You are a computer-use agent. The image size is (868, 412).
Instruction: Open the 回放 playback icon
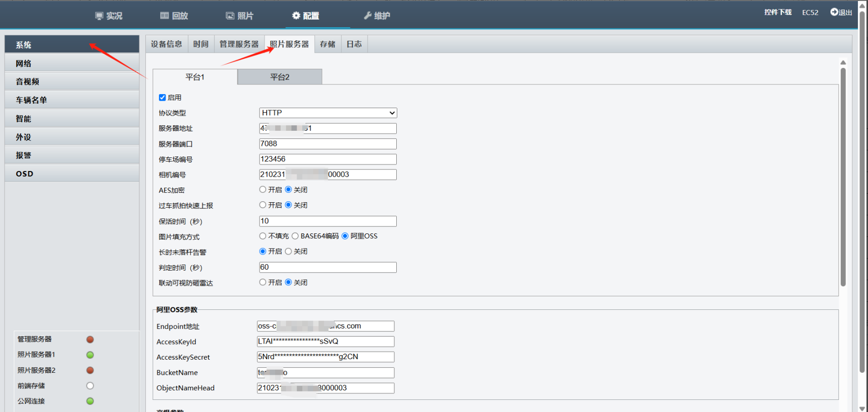click(164, 16)
